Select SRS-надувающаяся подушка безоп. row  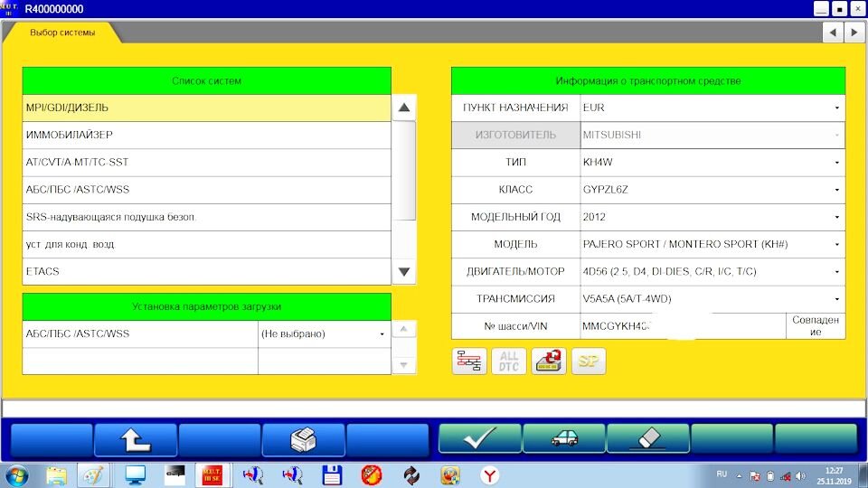[x=206, y=217]
